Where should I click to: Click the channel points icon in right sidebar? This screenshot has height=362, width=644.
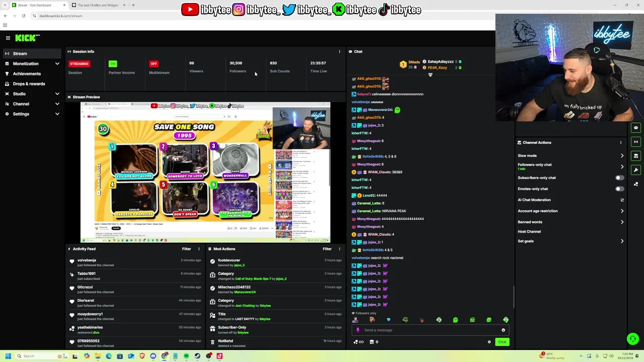(x=636, y=184)
